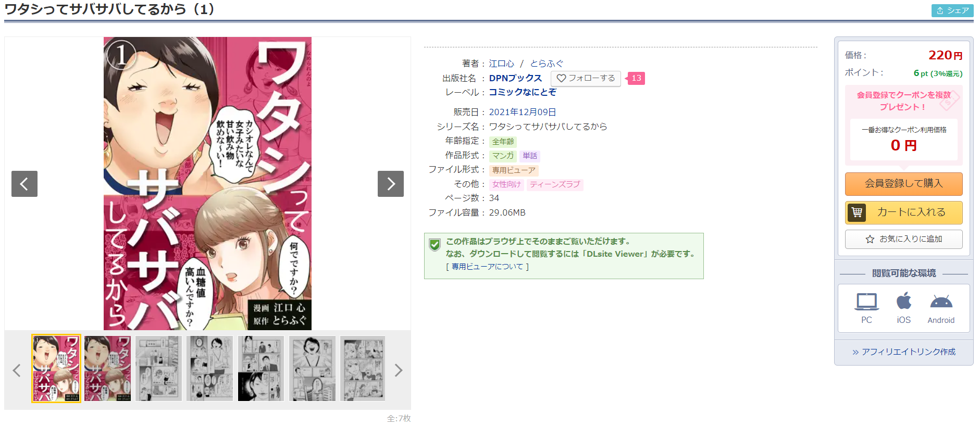
Task: Open 専用ビューアについて link
Action: pyautogui.click(x=487, y=267)
